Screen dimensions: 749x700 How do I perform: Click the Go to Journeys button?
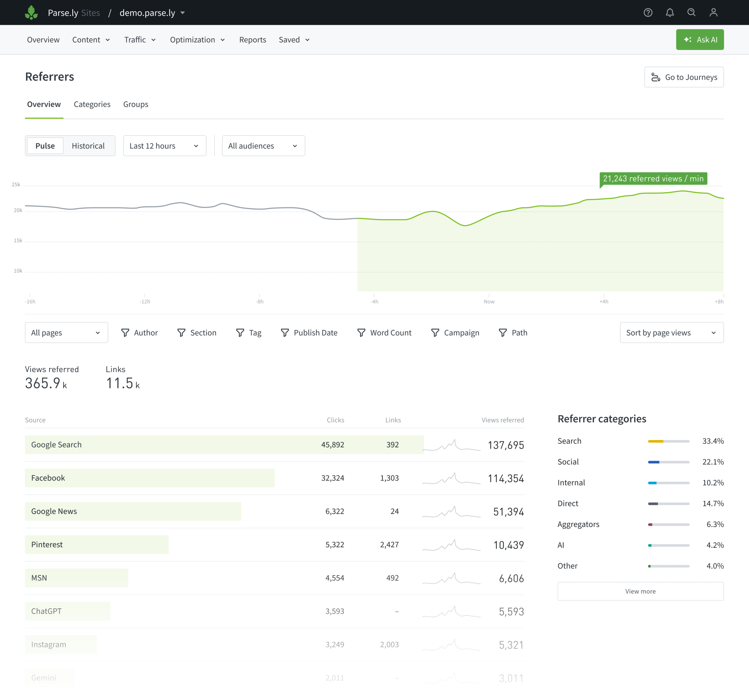683,77
